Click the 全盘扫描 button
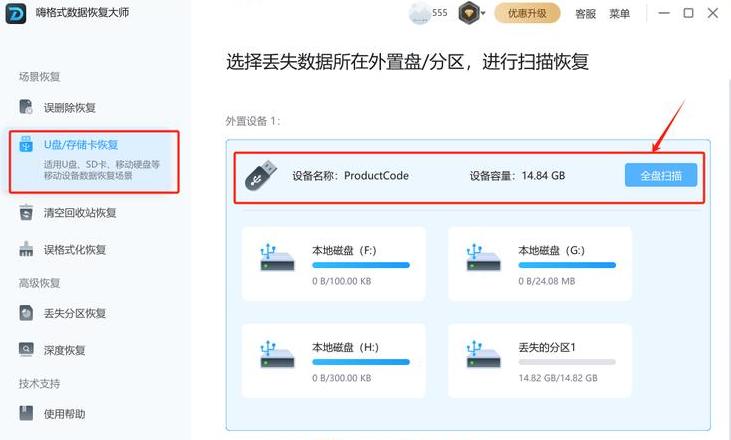The width and height of the screenshot is (731, 440). 661,175
